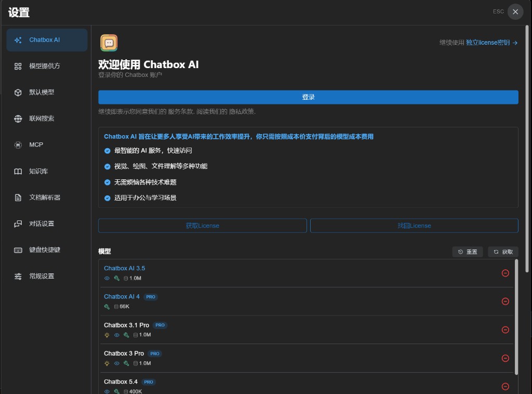Click the blue 登录 button
The image size is (532, 394).
click(x=308, y=97)
